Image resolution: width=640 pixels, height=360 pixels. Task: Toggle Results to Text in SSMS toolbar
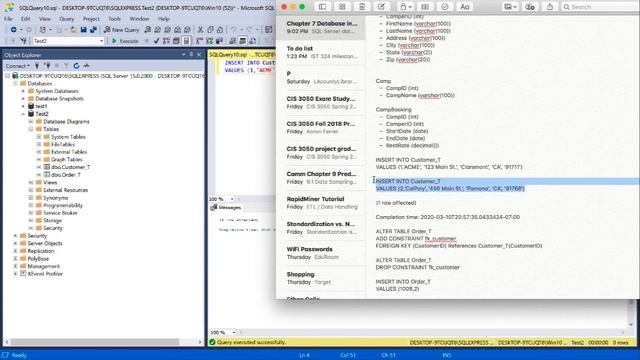[x=233, y=41]
